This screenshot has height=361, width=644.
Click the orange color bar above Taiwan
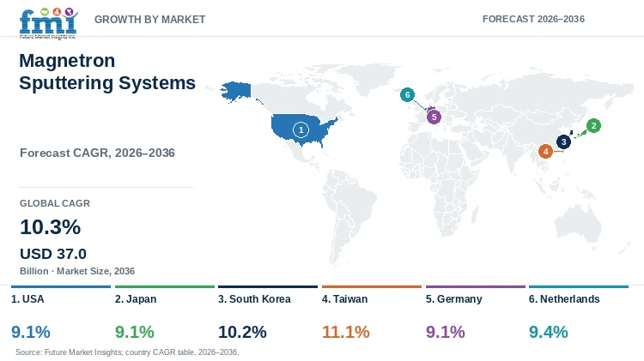[372, 286]
